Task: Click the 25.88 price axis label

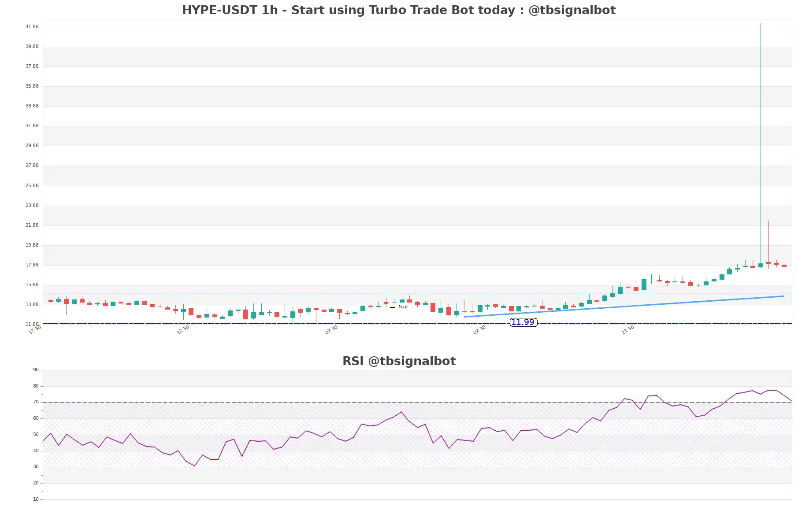Action: (32, 186)
